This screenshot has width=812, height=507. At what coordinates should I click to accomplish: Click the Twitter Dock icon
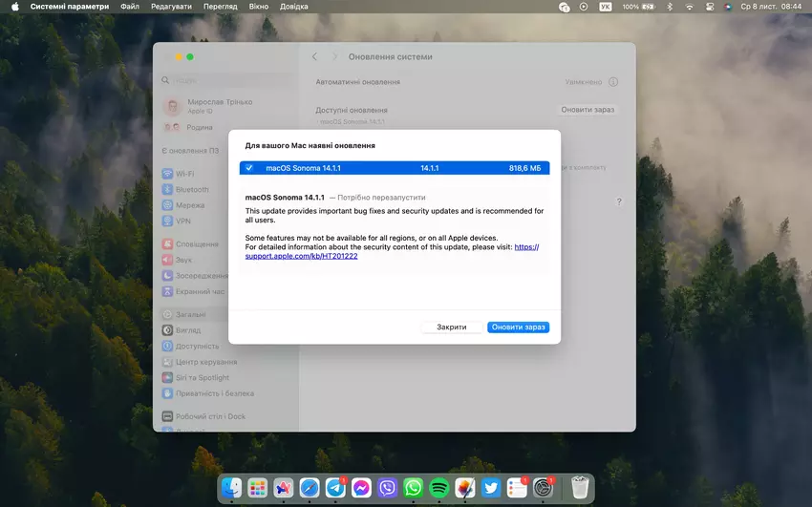(x=491, y=488)
